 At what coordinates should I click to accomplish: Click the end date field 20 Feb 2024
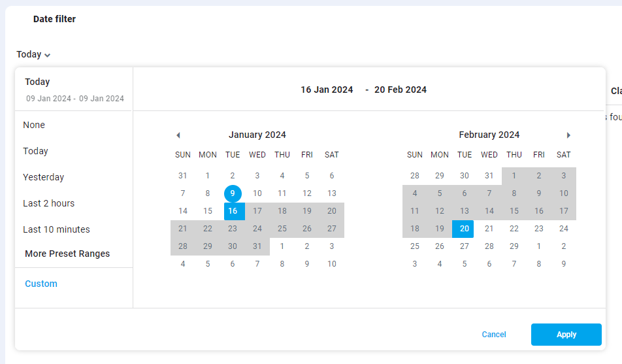tap(401, 90)
